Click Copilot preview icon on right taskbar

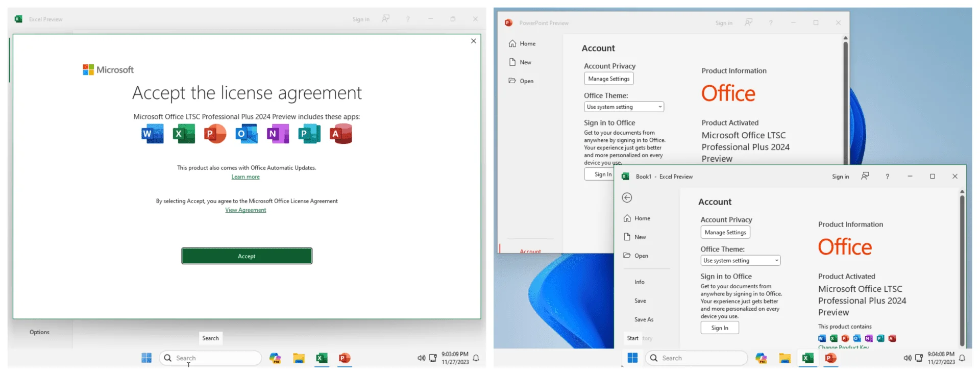click(761, 358)
